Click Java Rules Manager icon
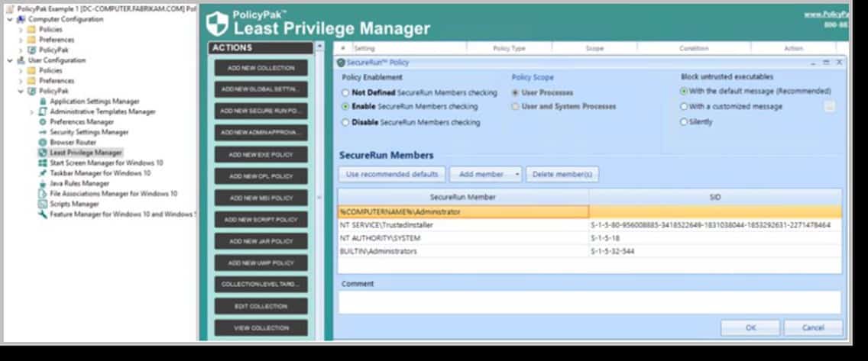 coord(43,183)
